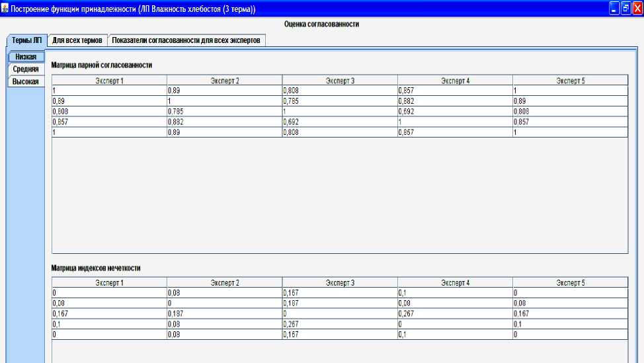Select 0,89 cell under Эксперт 5, согласованности matrix
644x363 pixels.
[x=571, y=101]
